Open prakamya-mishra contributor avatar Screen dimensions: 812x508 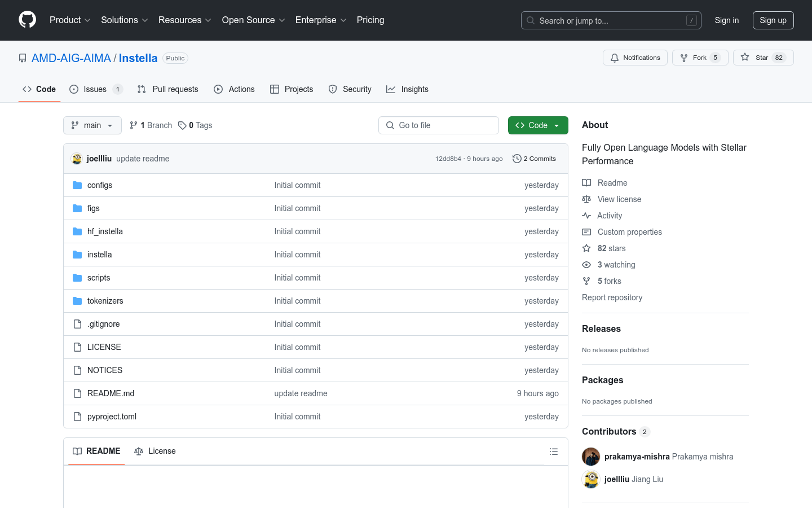pyautogui.click(x=591, y=457)
